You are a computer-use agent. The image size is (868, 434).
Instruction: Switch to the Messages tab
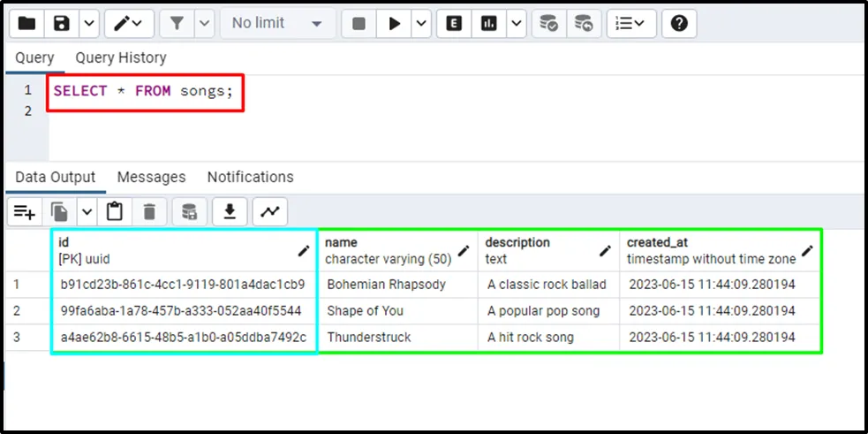pos(151,177)
